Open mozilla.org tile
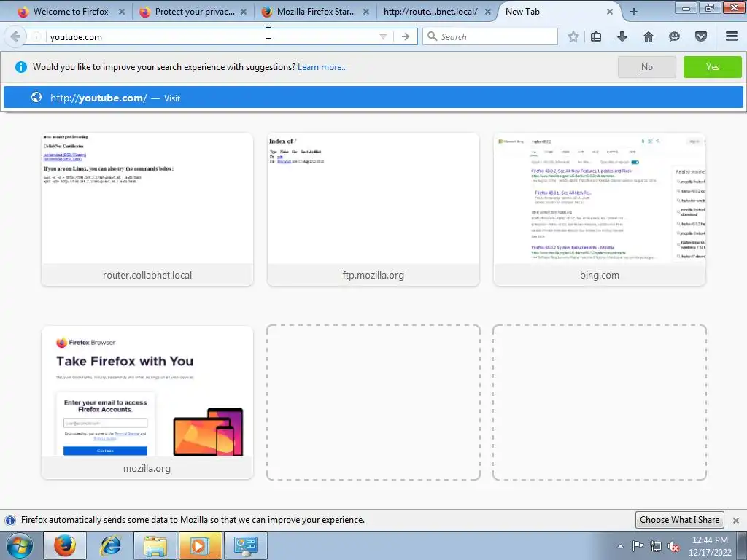747x560 pixels. (147, 402)
